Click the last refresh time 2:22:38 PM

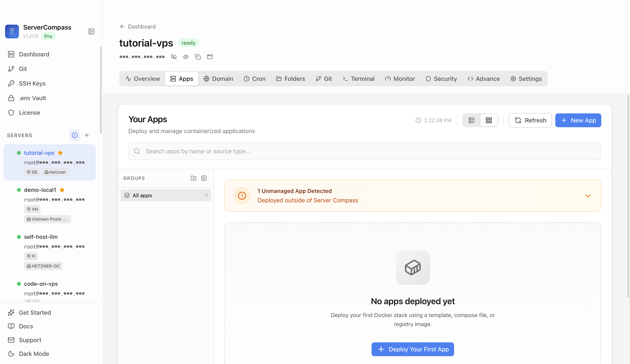(433, 120)
